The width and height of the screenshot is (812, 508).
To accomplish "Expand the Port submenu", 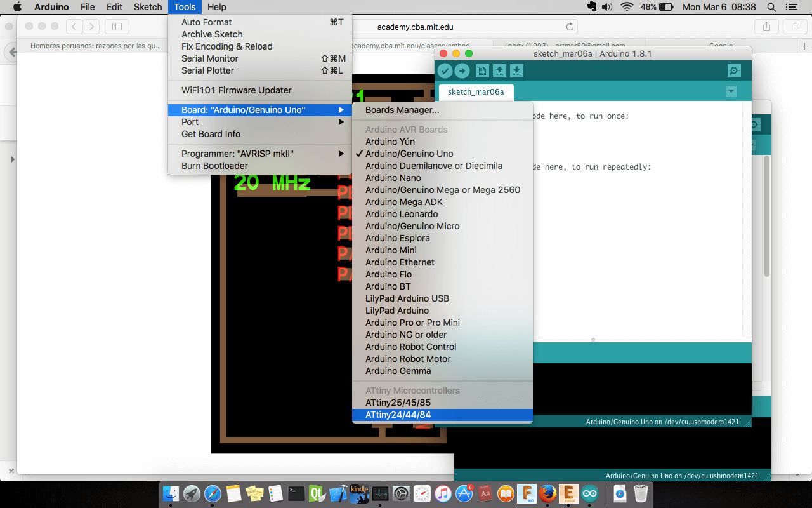I will pyautogui.click(x=260, y=122).
